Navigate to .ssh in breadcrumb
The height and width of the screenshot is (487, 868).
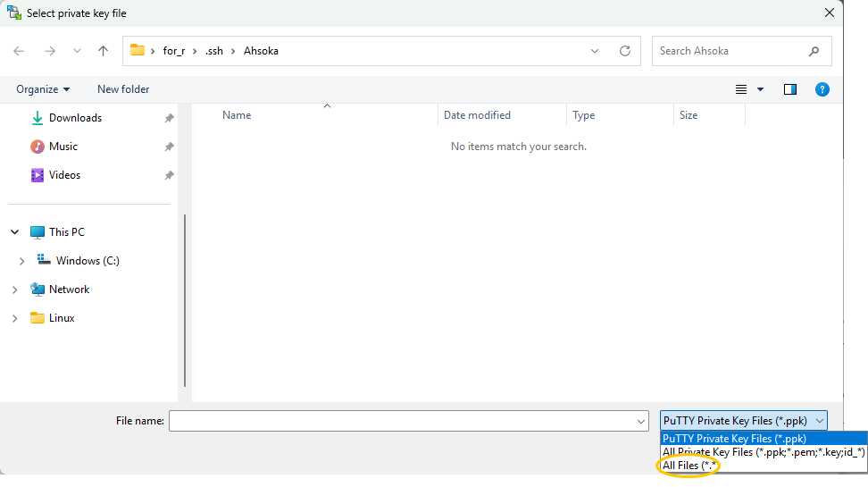coord(214,51)
